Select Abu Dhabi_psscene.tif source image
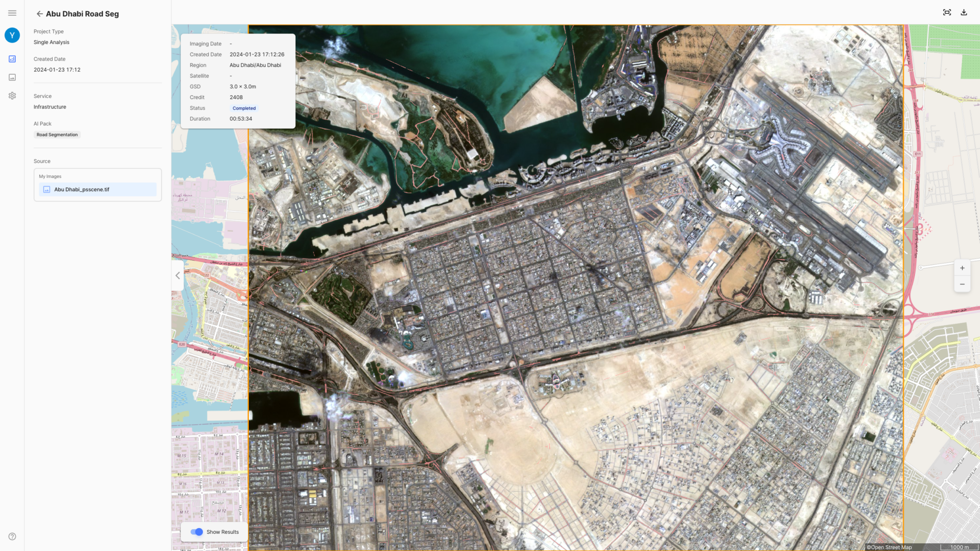The width and height of the screenshot is (980, 551). point(98,189)
